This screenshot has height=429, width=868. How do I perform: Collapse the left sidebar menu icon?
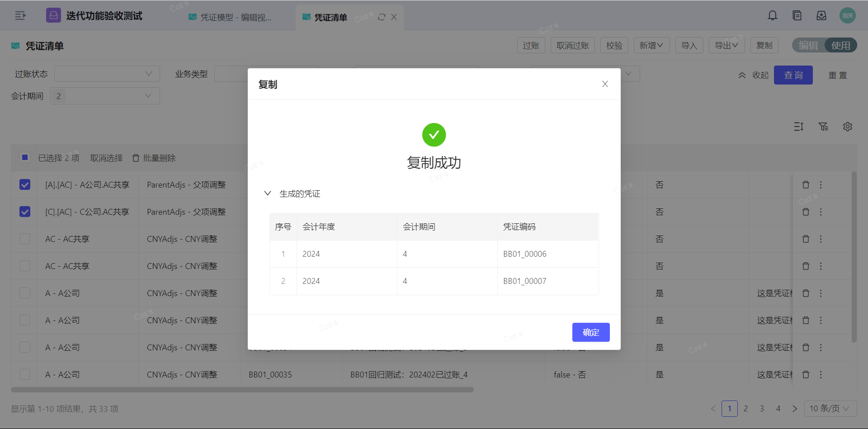coord(20,16)
